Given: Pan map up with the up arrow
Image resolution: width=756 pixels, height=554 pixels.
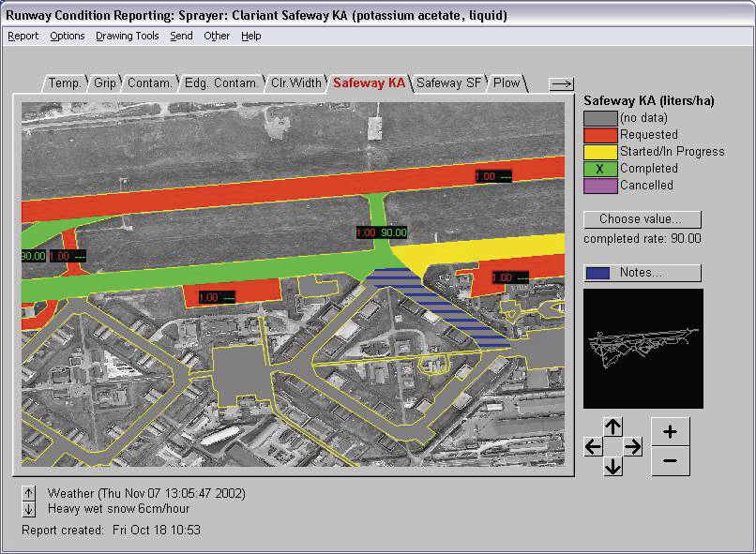Looking at the screenshot, I should (x=612, y=427).
